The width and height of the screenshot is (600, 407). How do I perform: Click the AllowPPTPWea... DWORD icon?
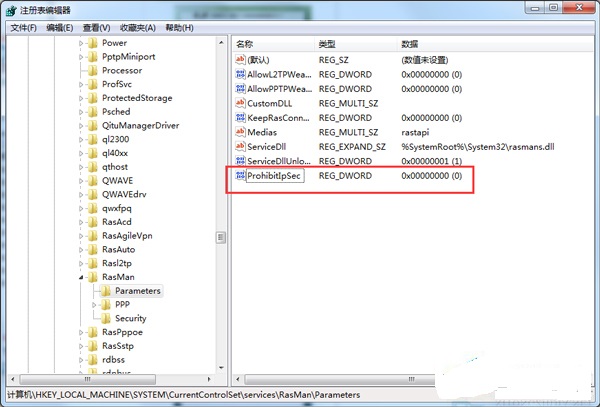coord(240,88)
